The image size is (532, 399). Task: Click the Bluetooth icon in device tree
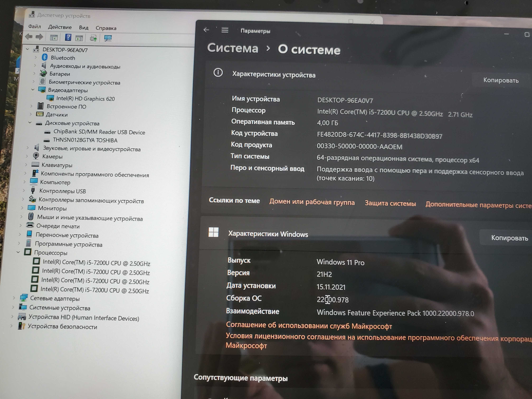[45, 57]
